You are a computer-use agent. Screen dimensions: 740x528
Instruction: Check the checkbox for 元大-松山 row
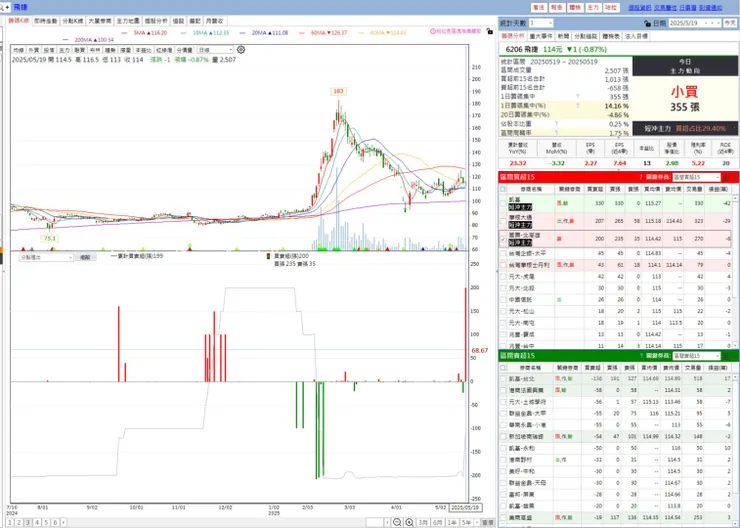click(x=503, y=311)
